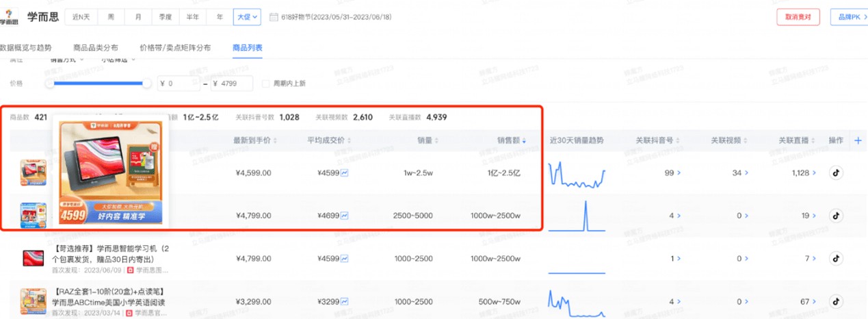868x319 pixels.
Task: Switch to 数据概览与趋势 tab
Action: (x=25, y=48)
